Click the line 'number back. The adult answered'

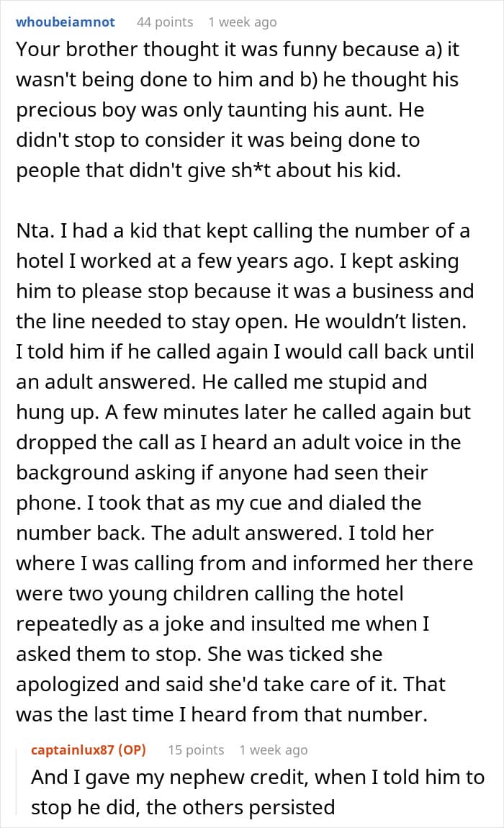(225, 533)
